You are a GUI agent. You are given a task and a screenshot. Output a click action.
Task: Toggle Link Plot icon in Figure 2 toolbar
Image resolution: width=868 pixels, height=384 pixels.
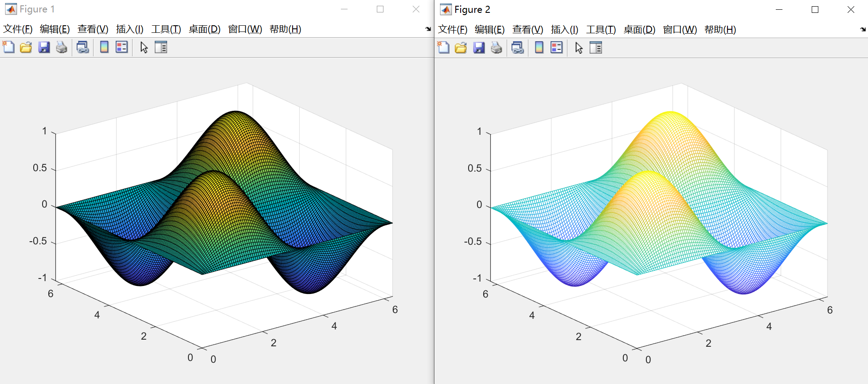pyautogui.click(x=518, y=47)
